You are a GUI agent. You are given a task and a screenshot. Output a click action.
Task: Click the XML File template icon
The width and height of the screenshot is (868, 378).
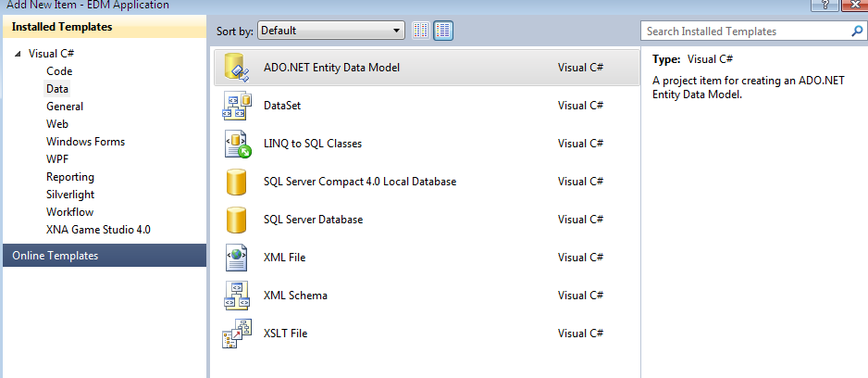pyautogui.click(x=237, y=257)
